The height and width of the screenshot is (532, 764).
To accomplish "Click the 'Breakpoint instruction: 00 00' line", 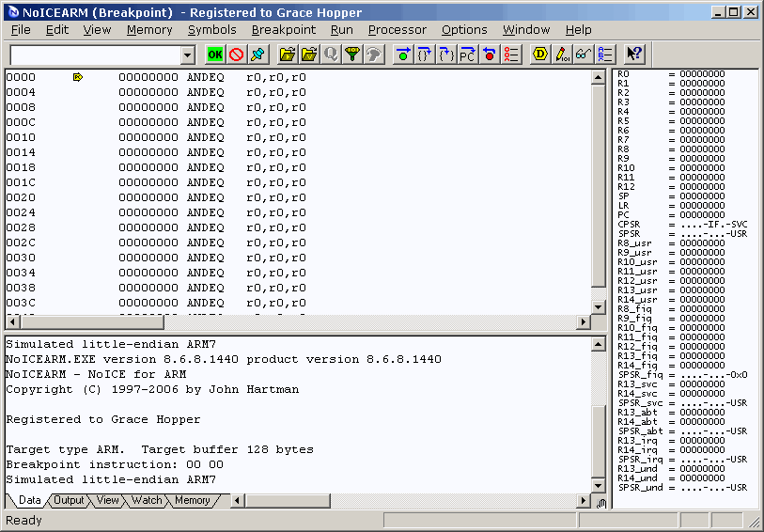I will point(115,464).
